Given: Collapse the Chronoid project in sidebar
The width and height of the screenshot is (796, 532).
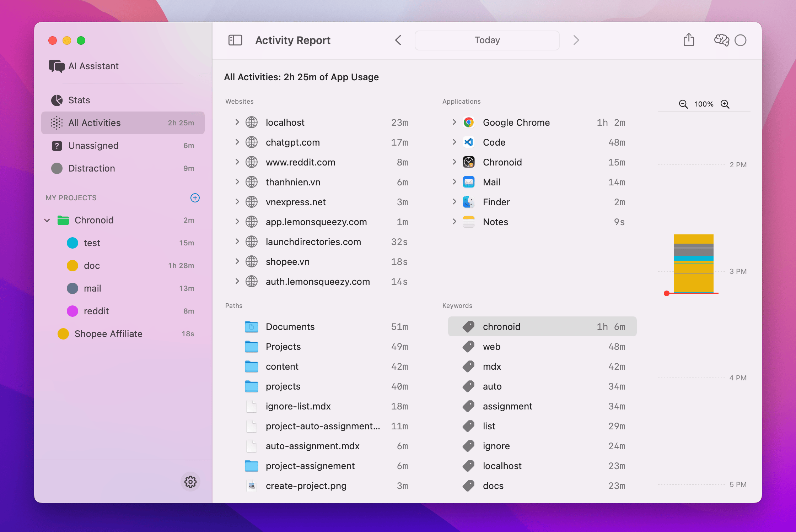Looking at the screenshot, I should 47,220.
